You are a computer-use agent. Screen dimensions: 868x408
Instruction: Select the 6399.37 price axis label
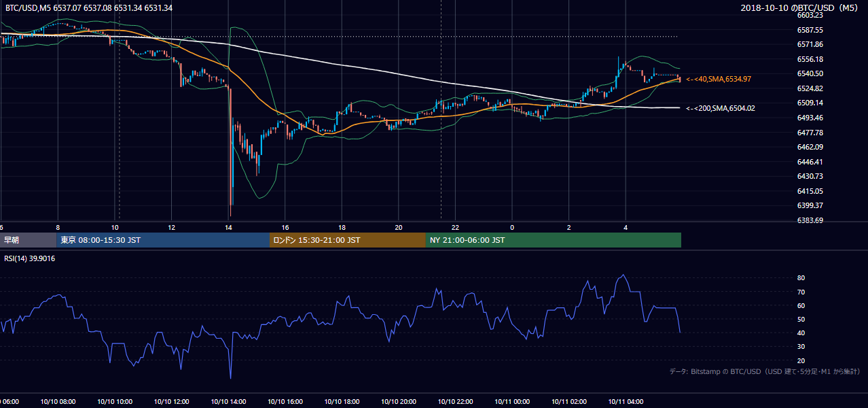[810, 205]
